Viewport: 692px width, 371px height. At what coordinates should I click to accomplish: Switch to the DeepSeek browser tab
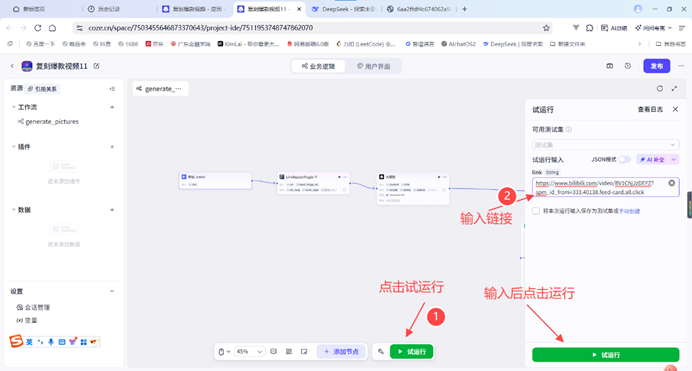(344, 9)
